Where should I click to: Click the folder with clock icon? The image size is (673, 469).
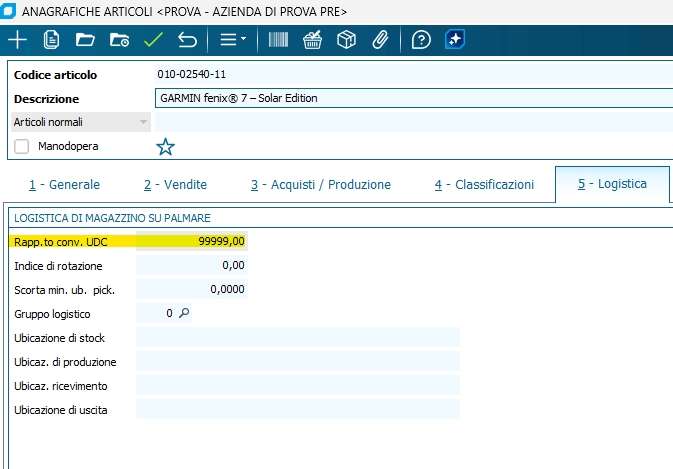pyautogui.click(x=119, y=40)
